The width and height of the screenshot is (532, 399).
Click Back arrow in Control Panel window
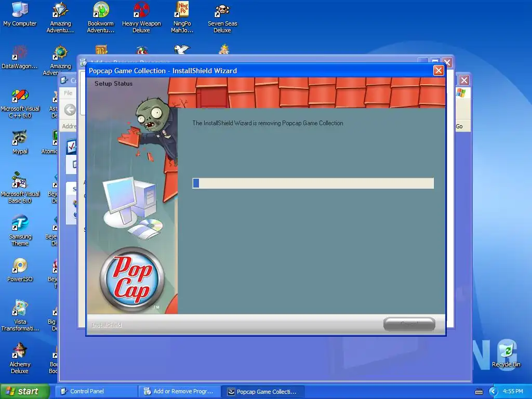[x=70, y=110]
